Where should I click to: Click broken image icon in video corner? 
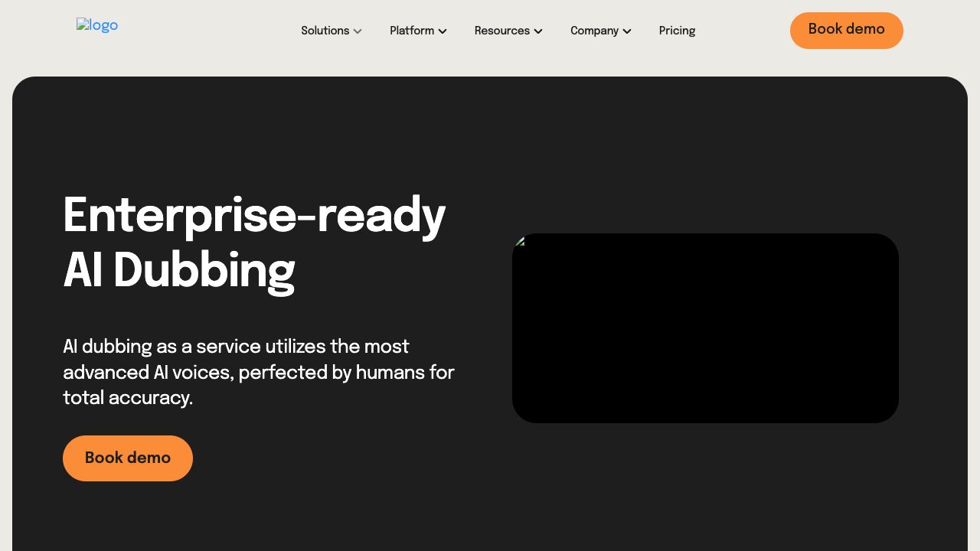tap(520, 241)
